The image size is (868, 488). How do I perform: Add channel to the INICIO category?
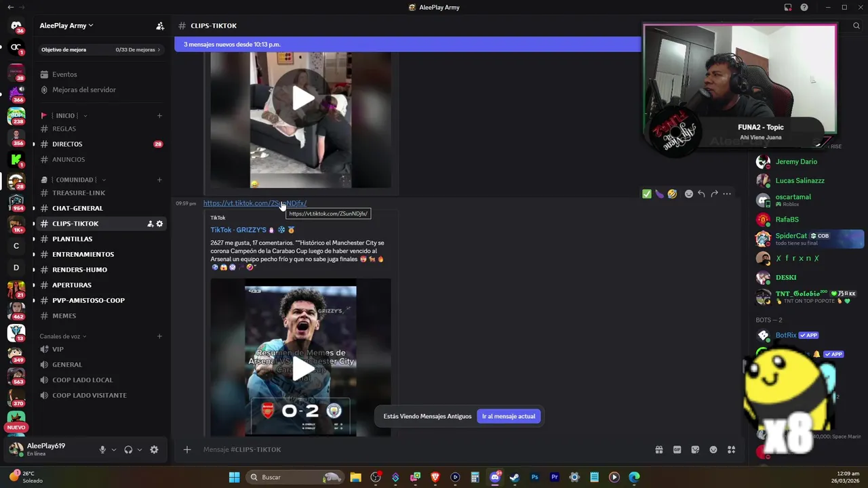159,115
